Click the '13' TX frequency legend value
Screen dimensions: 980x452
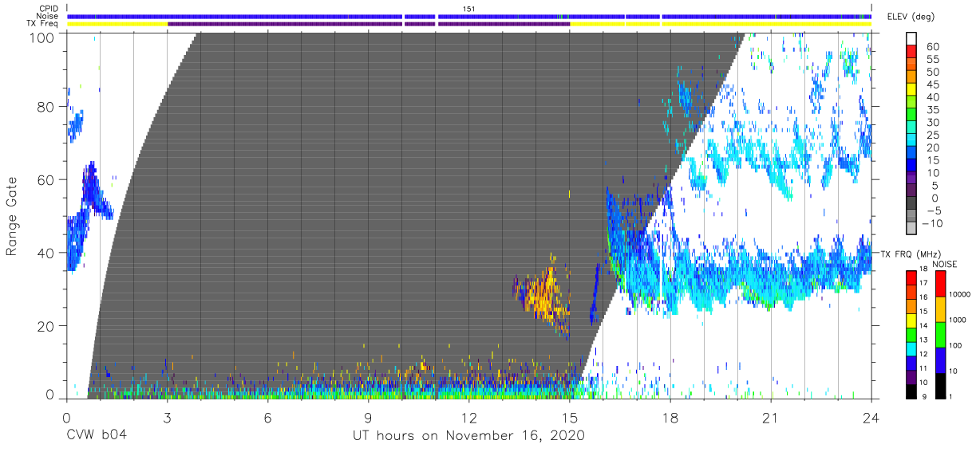[925, 341]
